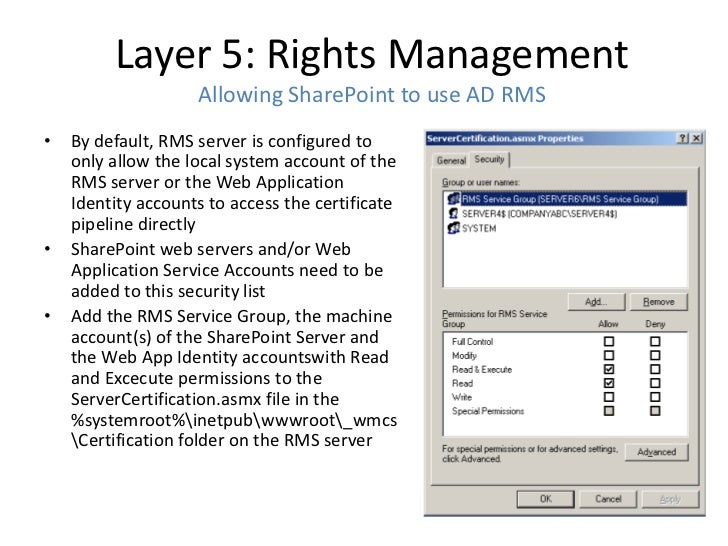The image size is (728, 546).
Task: Select the RMS Service Group user icon
Action: tap(453, 199)
